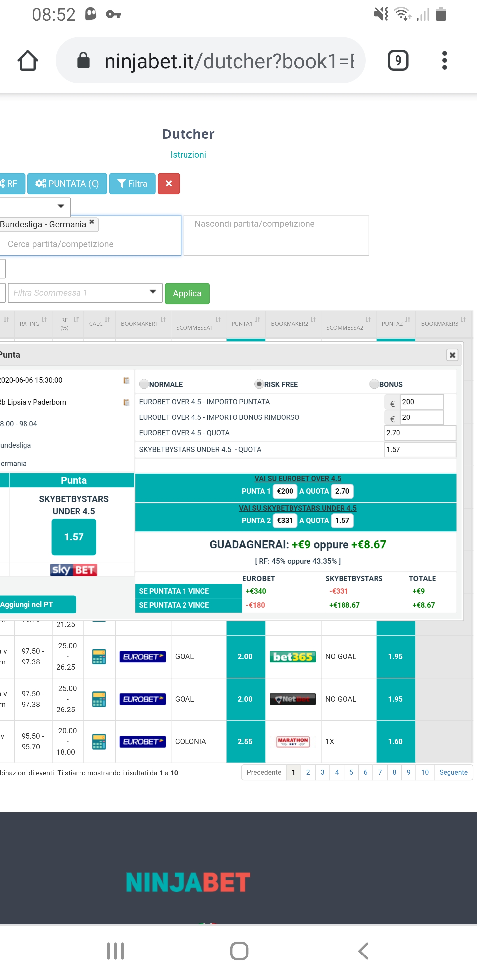Click Aggiungi nel PT button
The height and width of the screenshot is (980, 477).
[x=37, y=605]
